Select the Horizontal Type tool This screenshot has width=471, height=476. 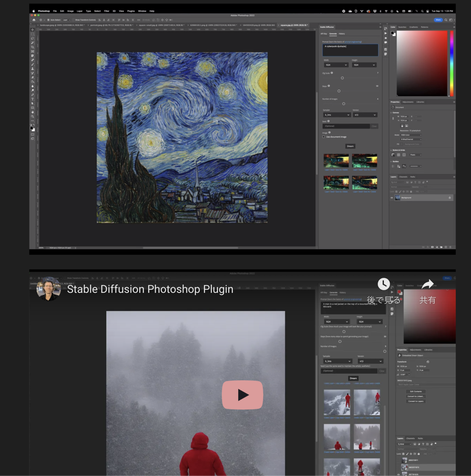coord(33,99)
